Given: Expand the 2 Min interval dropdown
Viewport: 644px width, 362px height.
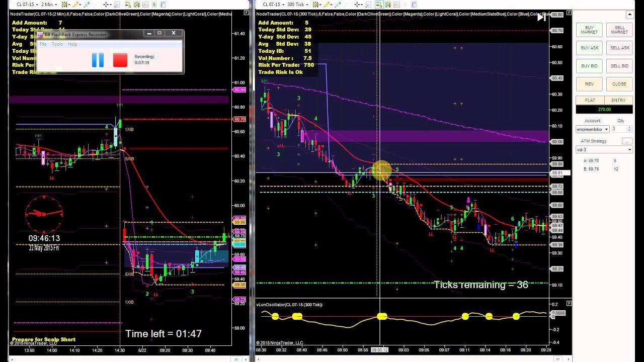Looking at the screenshot, I should 49,5.
